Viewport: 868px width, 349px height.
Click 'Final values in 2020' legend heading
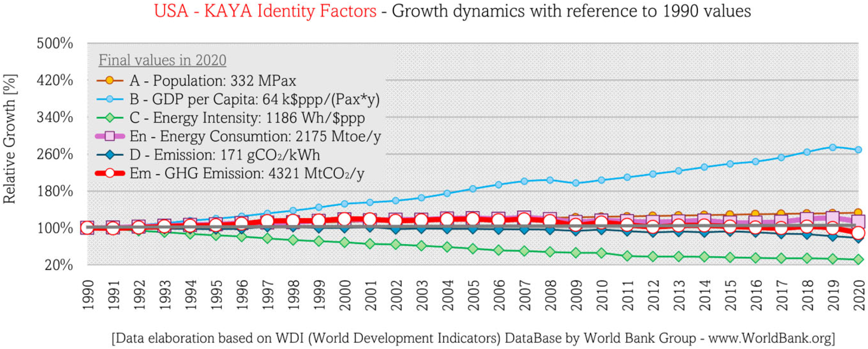162,61
